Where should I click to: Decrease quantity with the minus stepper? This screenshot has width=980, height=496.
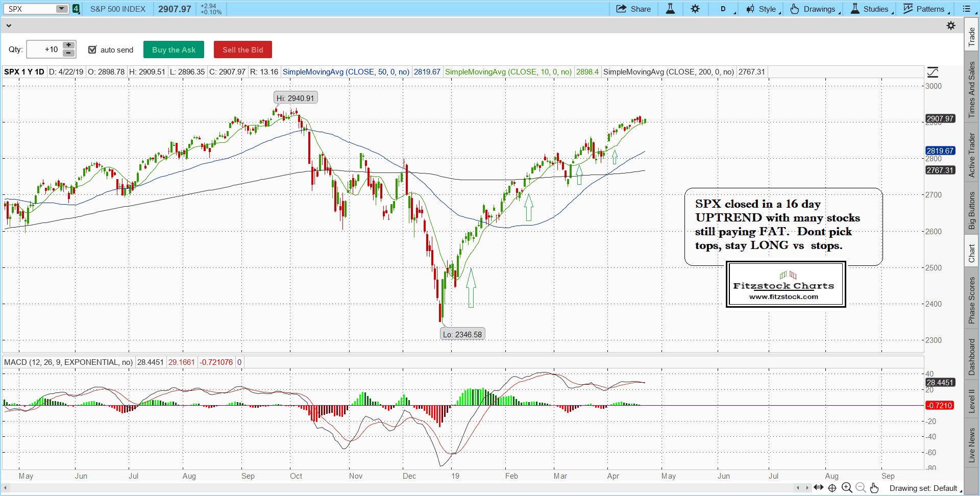pos(68,53)
